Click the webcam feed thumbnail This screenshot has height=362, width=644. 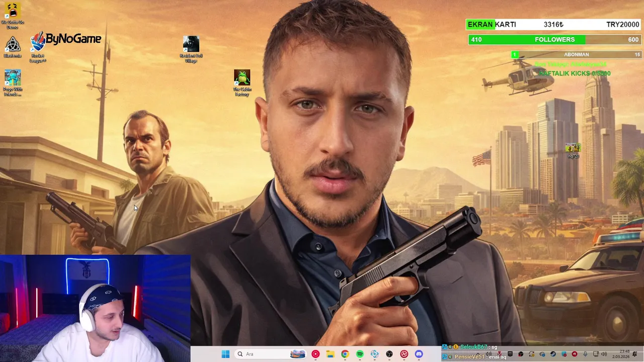(95, 309)
